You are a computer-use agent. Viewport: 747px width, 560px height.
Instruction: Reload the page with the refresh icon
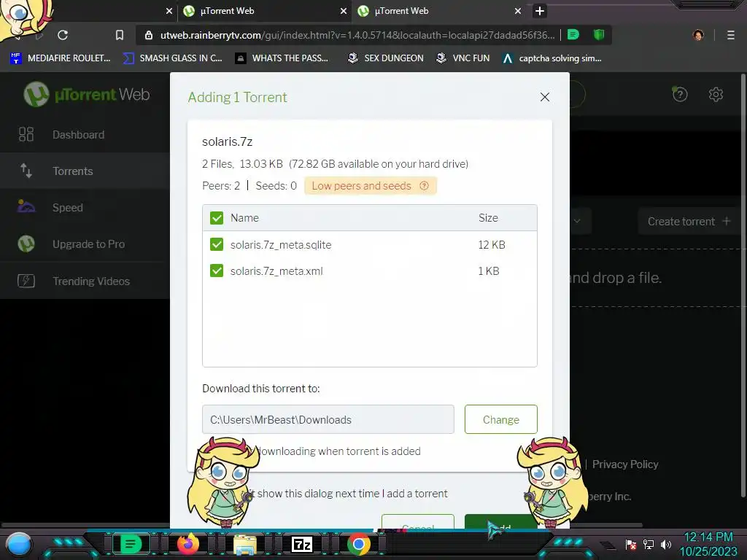click(x=63, y=35)
